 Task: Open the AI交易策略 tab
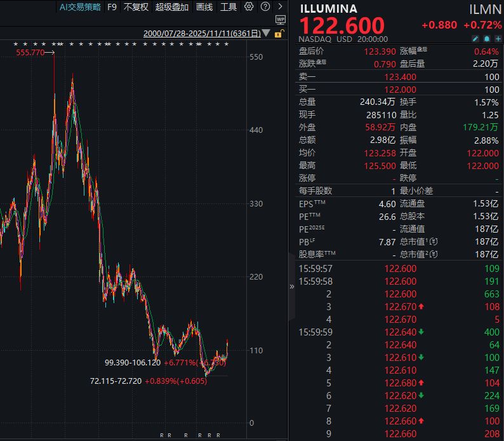click(x=79, y=7)
